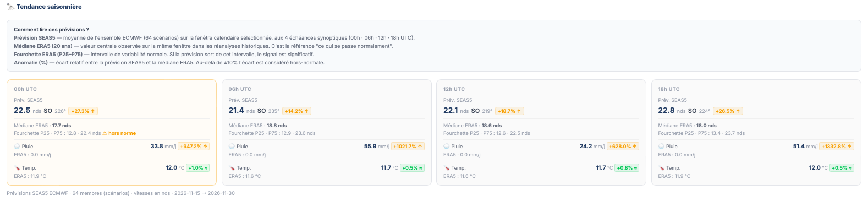The image size is (868, 200).
Task: Click the +0.5% temperature badge in the 18h card
Action: coord(842,168)
